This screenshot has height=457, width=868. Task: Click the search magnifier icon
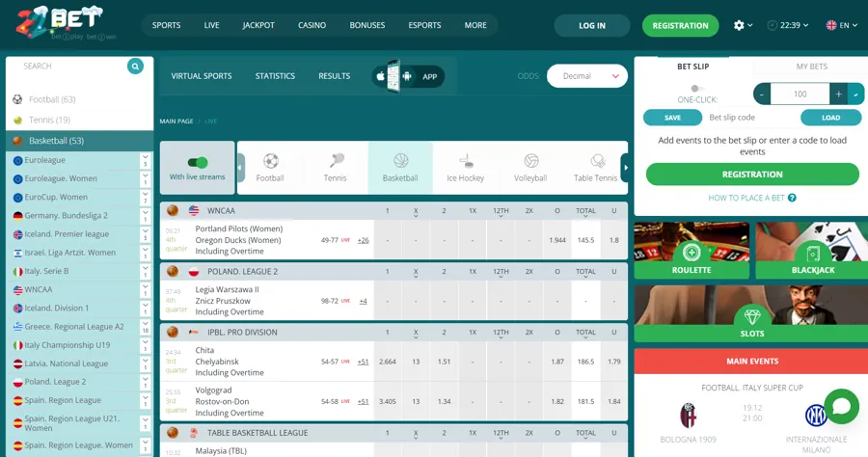tap(135, 66)
